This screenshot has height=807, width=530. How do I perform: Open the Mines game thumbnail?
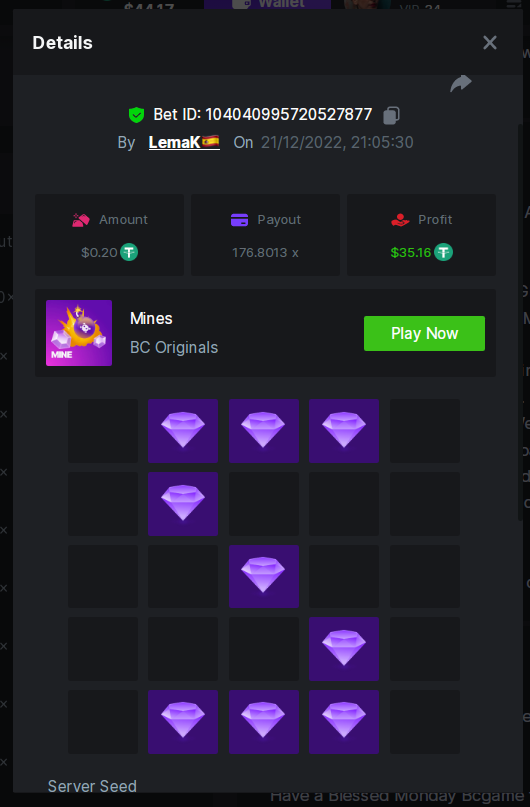(x=79, y=333)
